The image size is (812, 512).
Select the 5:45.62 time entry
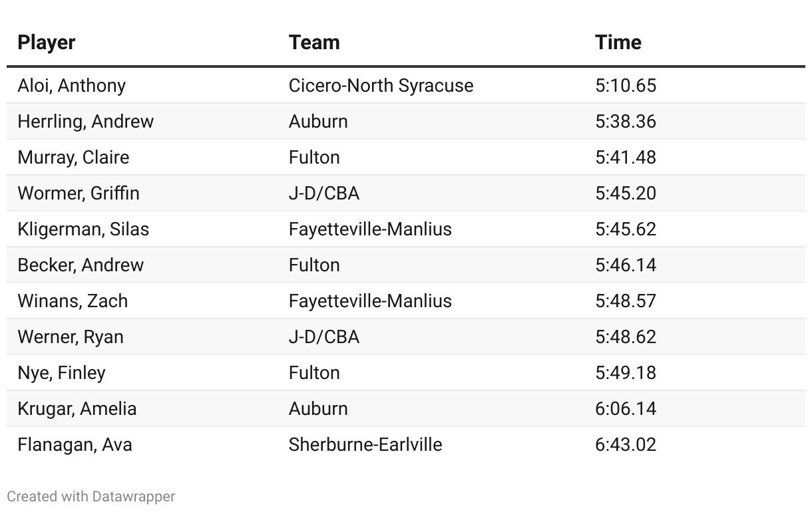[626, 229]
